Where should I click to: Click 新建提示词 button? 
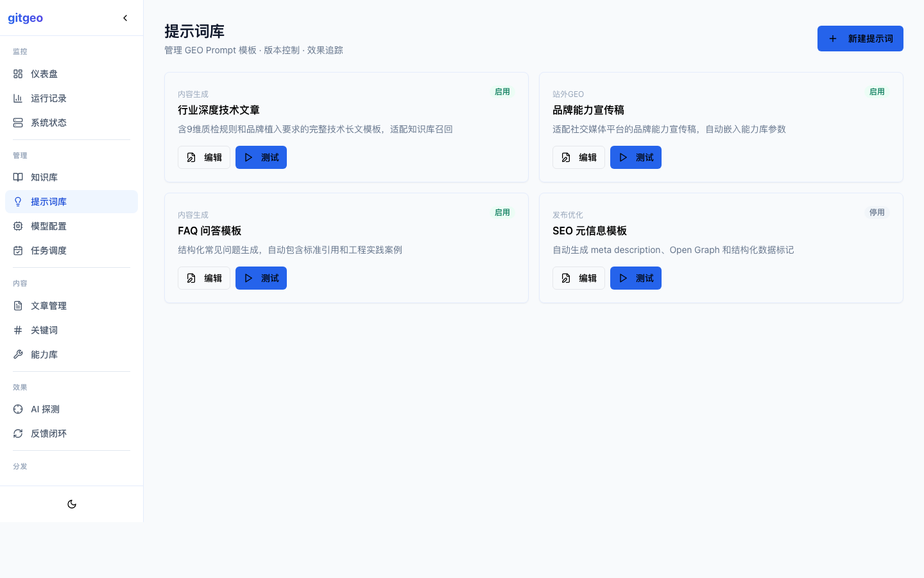coord(860,39)
